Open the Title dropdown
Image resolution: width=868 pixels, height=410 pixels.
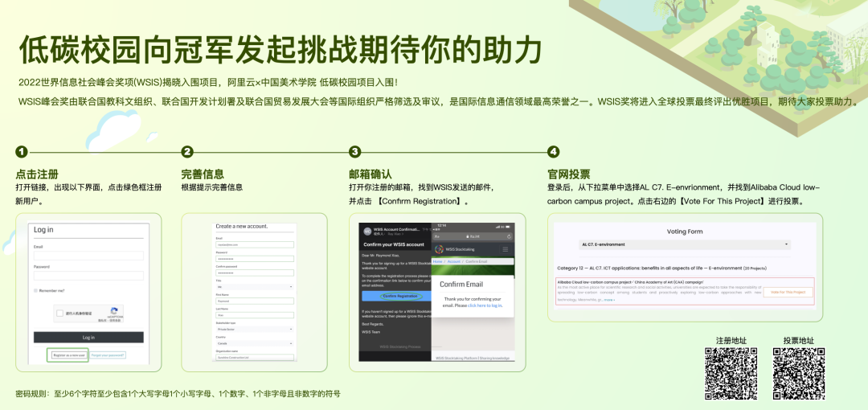[x=255, y=287]
